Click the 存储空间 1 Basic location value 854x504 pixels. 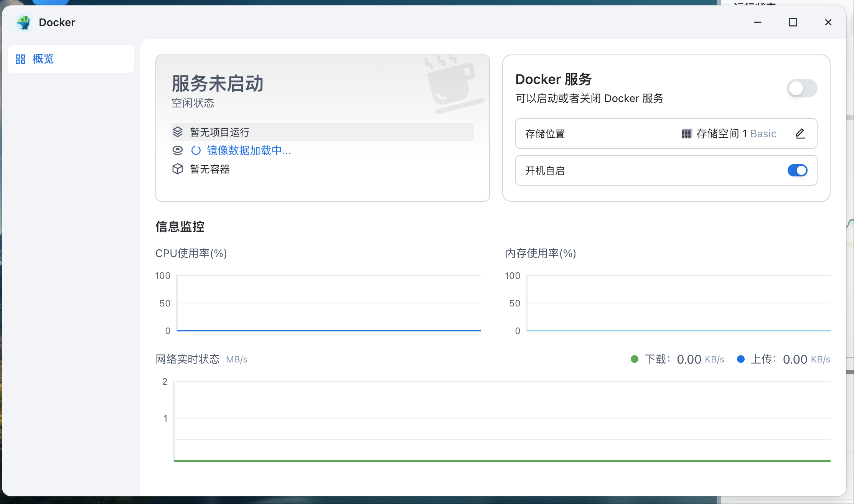point(736,133)
